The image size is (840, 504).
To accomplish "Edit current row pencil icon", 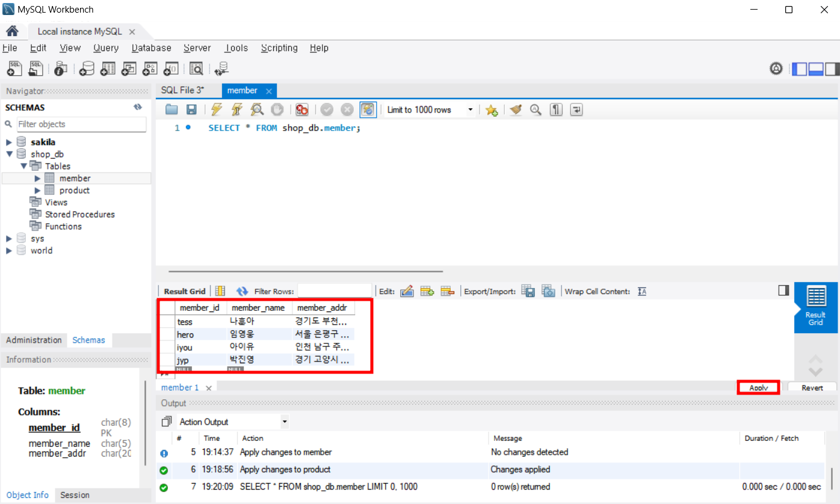I will [x=407, y=291].
